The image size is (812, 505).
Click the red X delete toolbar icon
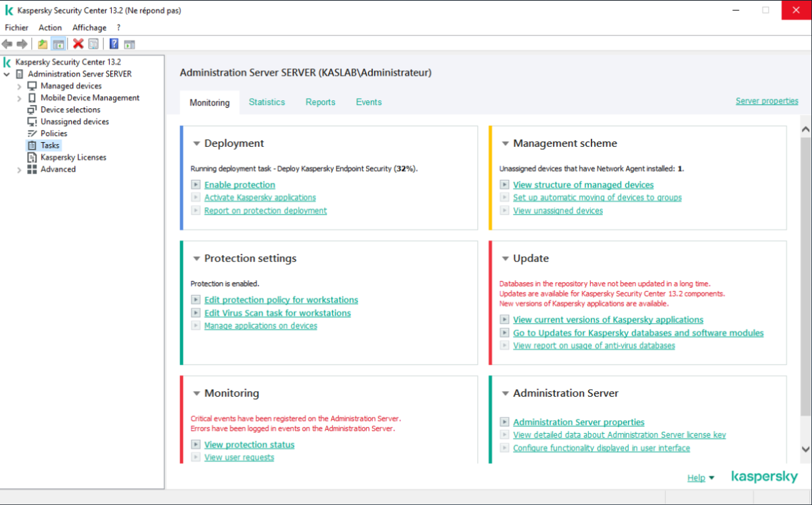click(x=78, y=44)
